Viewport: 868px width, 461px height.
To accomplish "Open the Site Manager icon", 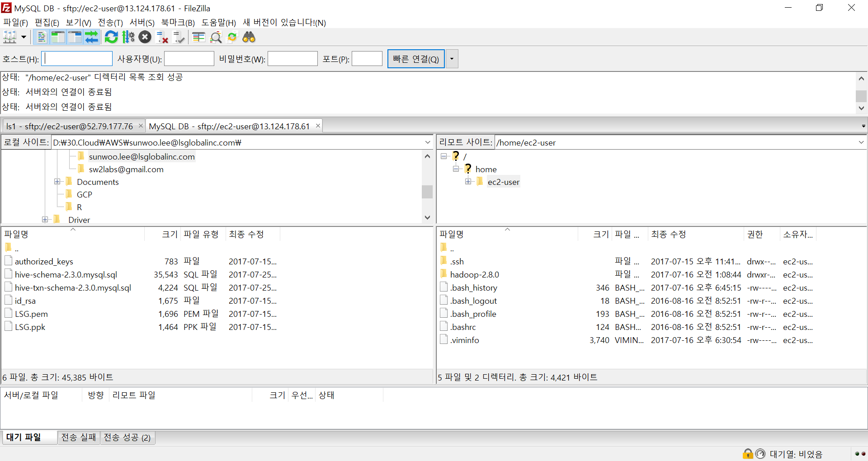I will click(x=9, y=37).
